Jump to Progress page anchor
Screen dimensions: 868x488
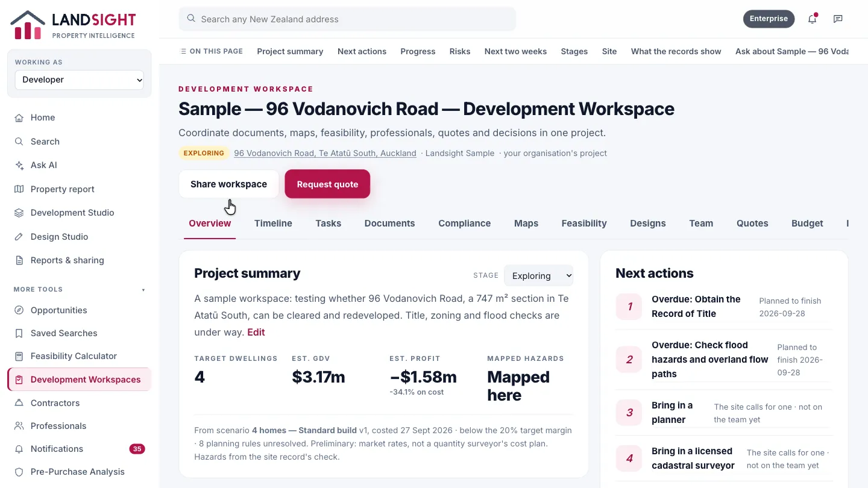point(418,51)
